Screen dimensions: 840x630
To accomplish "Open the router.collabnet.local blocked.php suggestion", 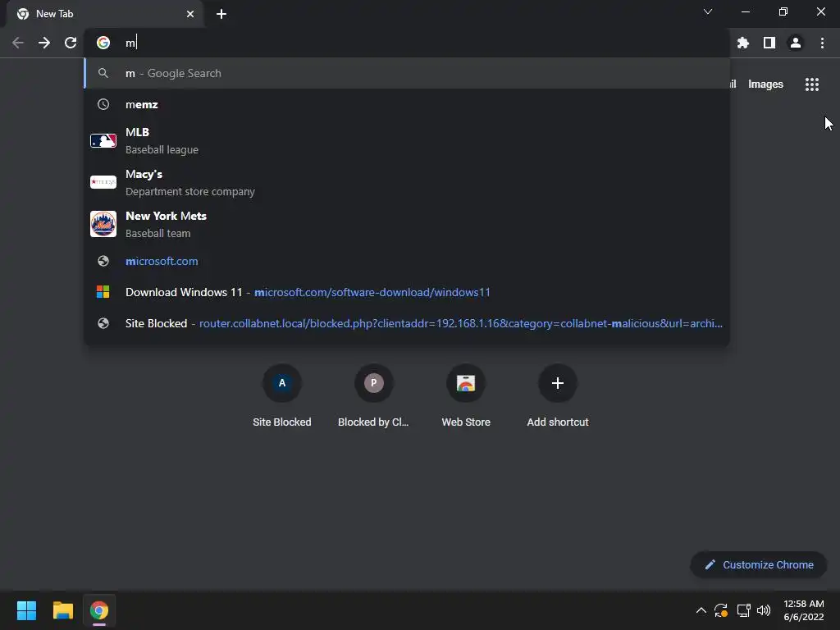I will point(407,323).
